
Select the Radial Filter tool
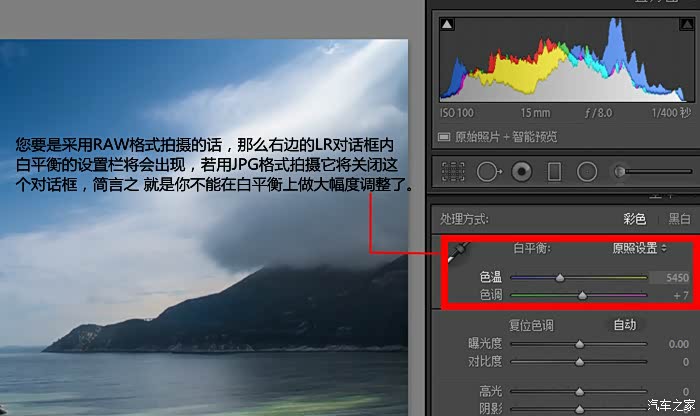click(x=587, y=172)
